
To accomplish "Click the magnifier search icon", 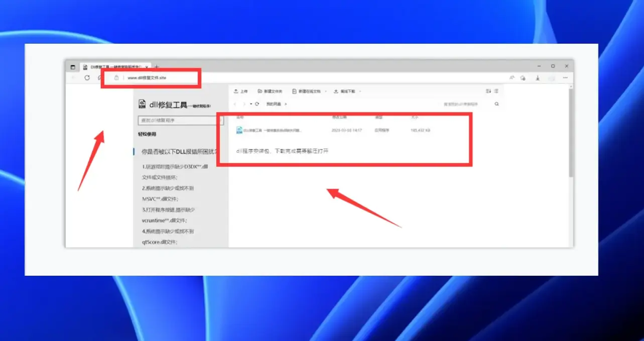I will 497,104.
